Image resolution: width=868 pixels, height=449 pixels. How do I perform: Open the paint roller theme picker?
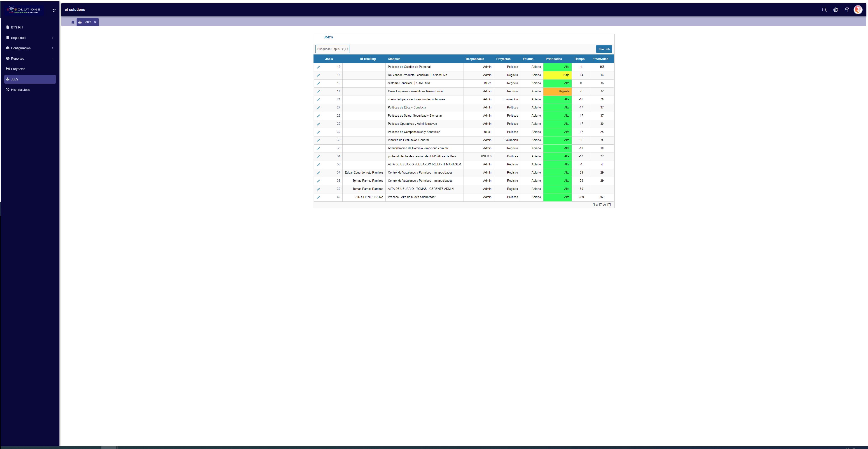pyautogui.click(x=847, y=10)
